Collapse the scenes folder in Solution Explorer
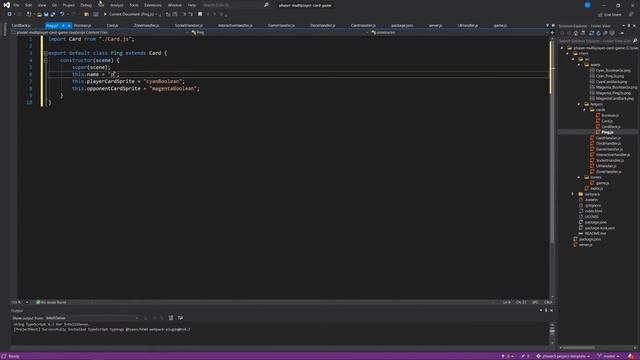Screen dimensions: 640x360 coord(579,177)
